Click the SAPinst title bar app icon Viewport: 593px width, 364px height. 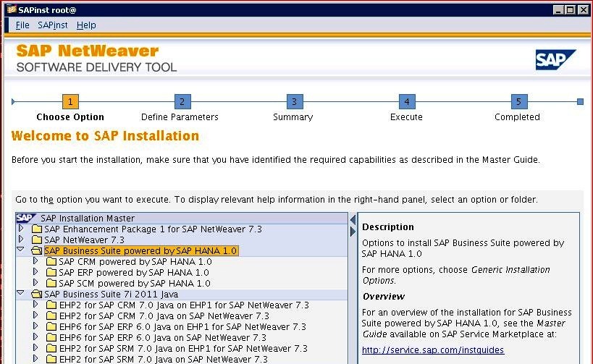coord(12,10)
